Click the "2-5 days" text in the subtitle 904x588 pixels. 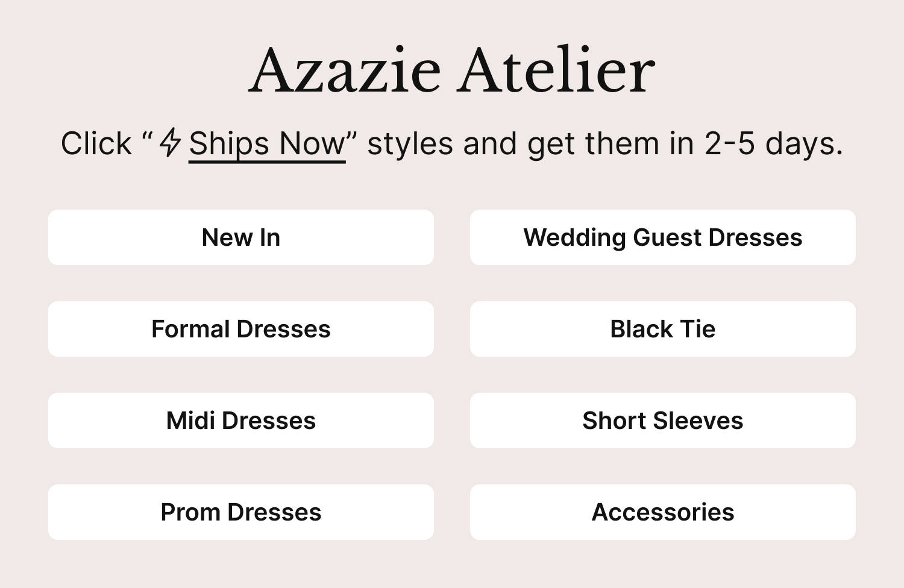[773, 144]
